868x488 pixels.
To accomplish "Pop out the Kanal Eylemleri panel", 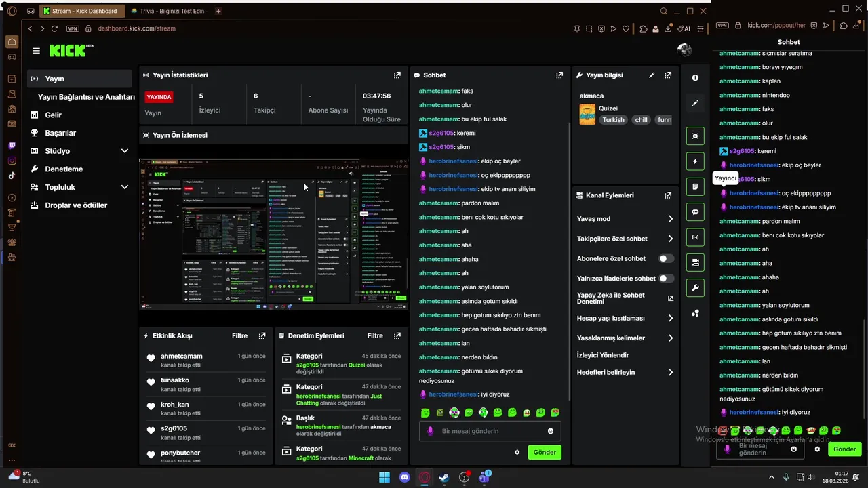I will coord(668,195).
